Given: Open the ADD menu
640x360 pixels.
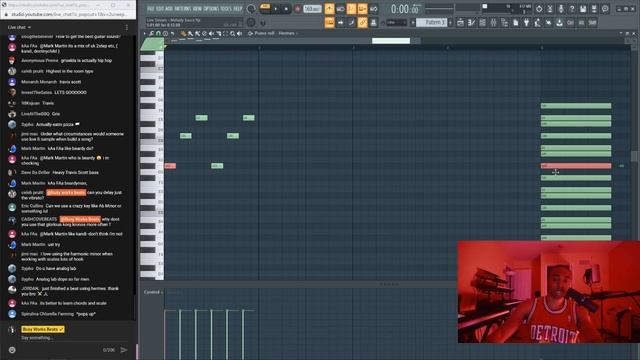Looking at the screenshot, I should (169, 9).
